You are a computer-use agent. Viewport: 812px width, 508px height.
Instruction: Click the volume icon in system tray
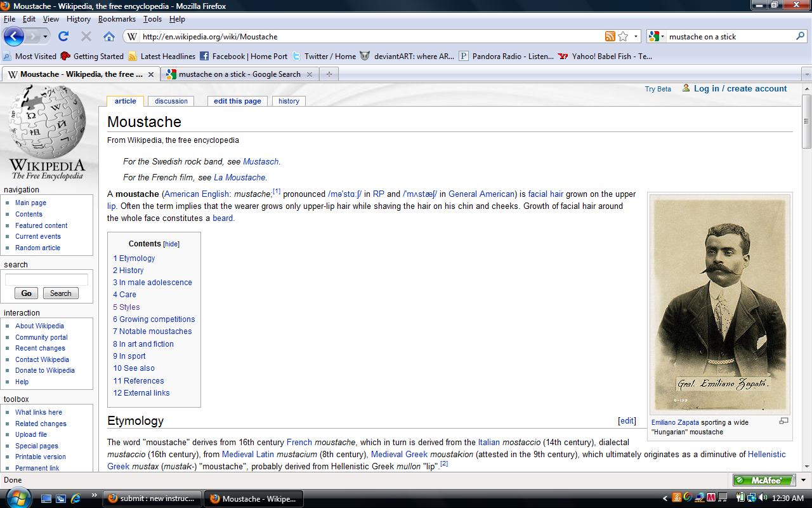click(x=762, y=498)
